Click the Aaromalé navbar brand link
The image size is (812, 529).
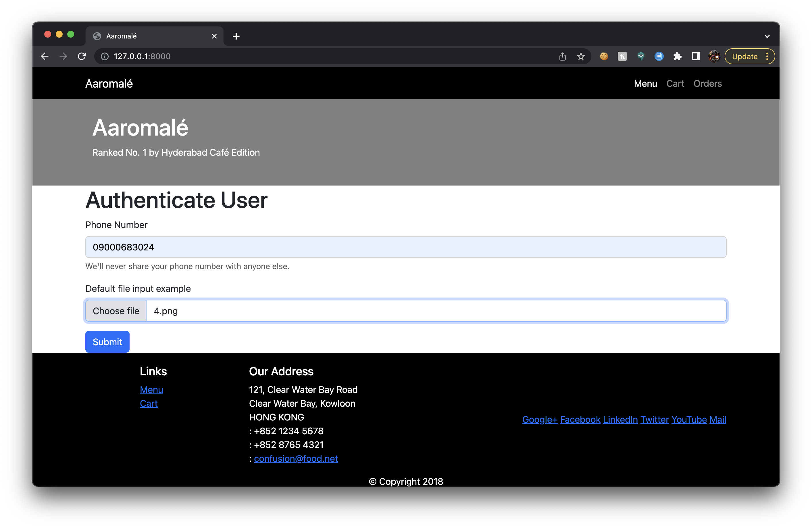[109, 84]
